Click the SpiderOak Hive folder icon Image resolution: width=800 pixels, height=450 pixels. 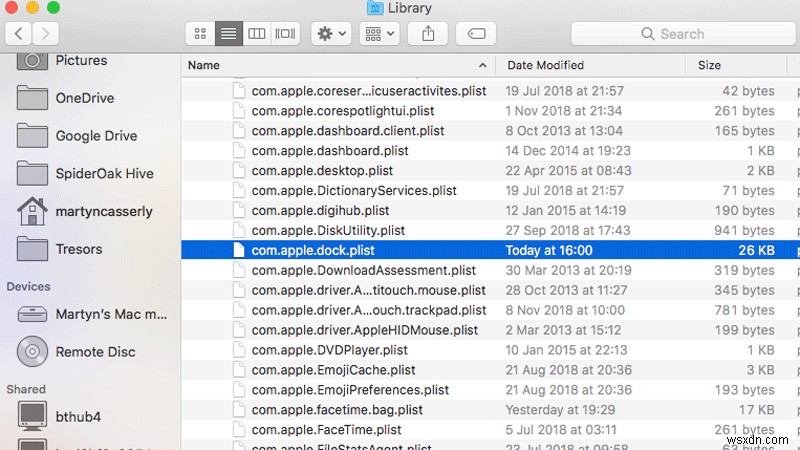32,173
